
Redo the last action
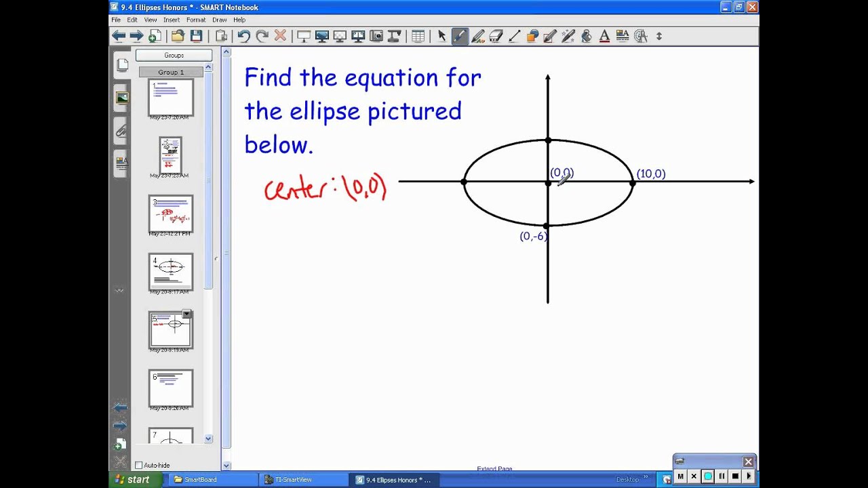[x=262, y=36]
